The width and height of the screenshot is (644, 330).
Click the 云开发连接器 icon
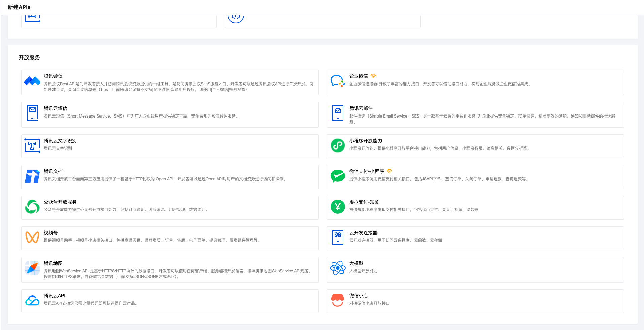click(x=337, y=237)
